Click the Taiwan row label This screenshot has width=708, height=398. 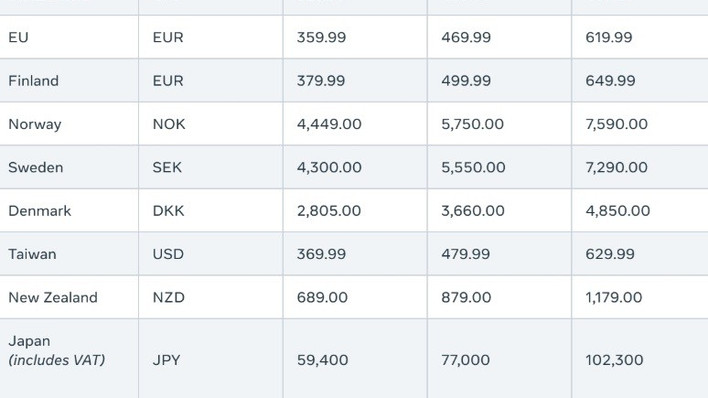(x=32, y=254)
